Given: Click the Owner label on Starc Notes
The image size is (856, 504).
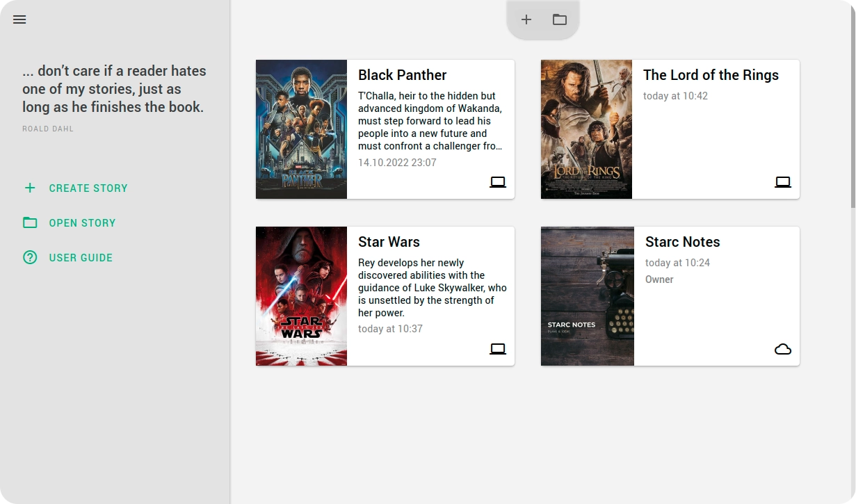Looking at the screenshot, I should tap(659, 279).
